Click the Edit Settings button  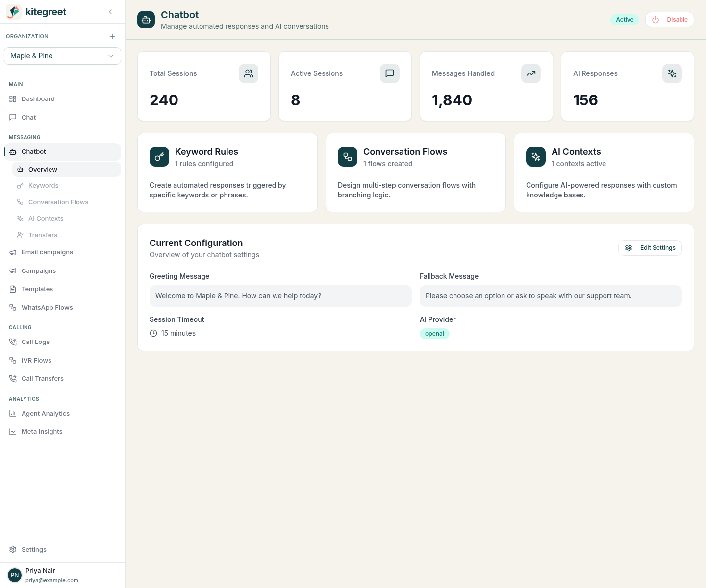coord(650,248)
